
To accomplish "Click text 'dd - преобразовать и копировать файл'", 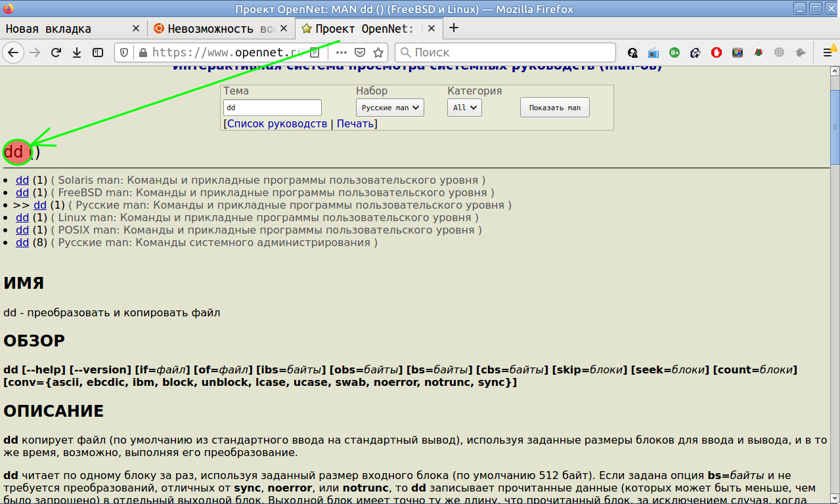I will tap(112, 312).
